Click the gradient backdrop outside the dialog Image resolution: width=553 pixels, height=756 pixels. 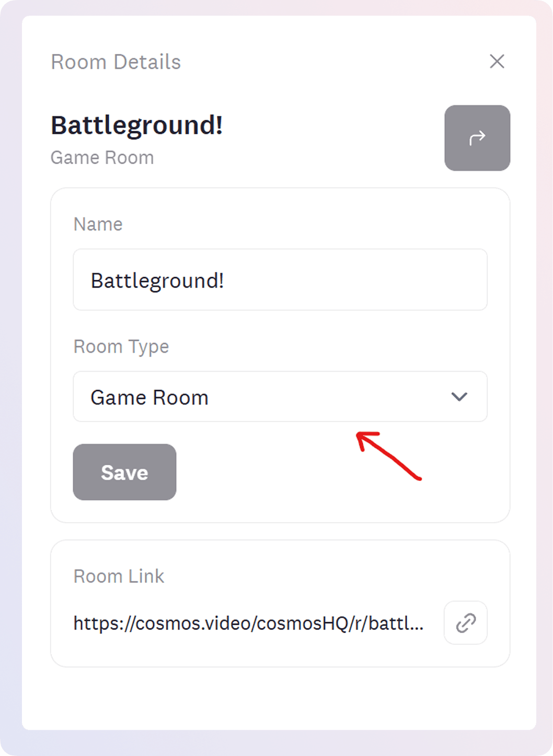10,366
